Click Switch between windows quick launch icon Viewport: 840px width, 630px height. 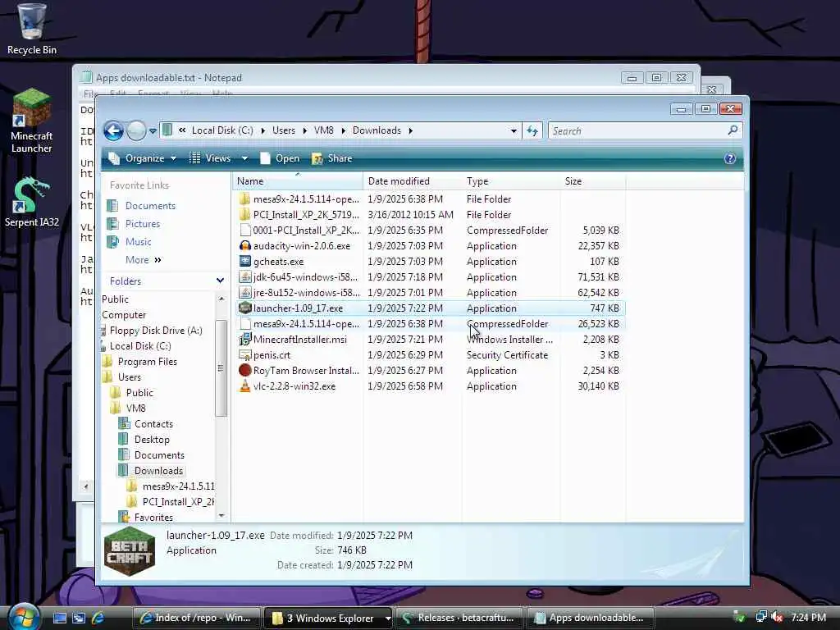[x=79, y=619]
